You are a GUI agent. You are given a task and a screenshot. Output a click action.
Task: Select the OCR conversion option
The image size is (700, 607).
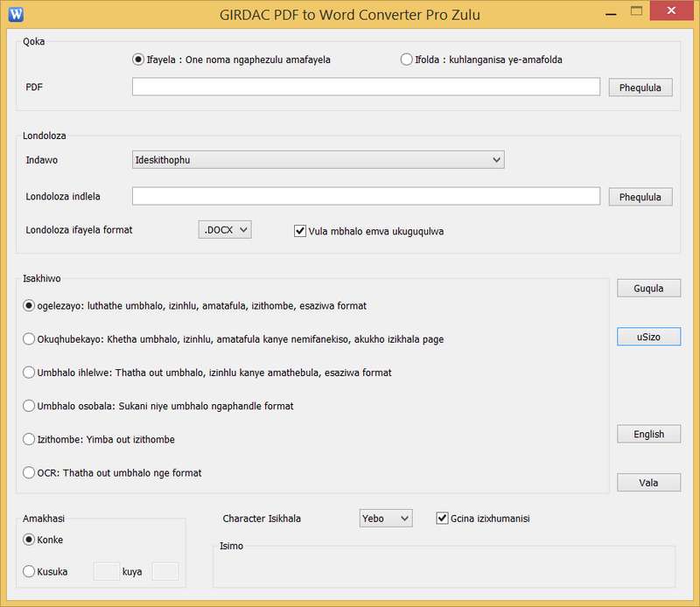30,472
